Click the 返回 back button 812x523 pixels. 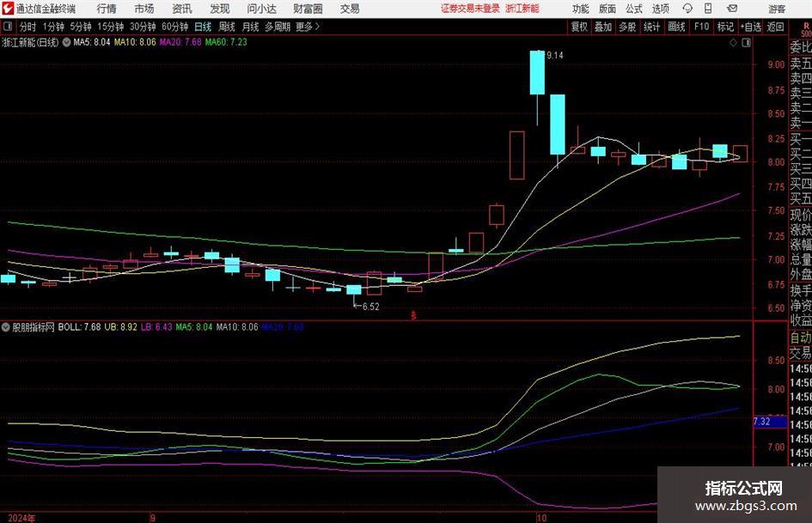pyautogui.click(x=775, y=27)
